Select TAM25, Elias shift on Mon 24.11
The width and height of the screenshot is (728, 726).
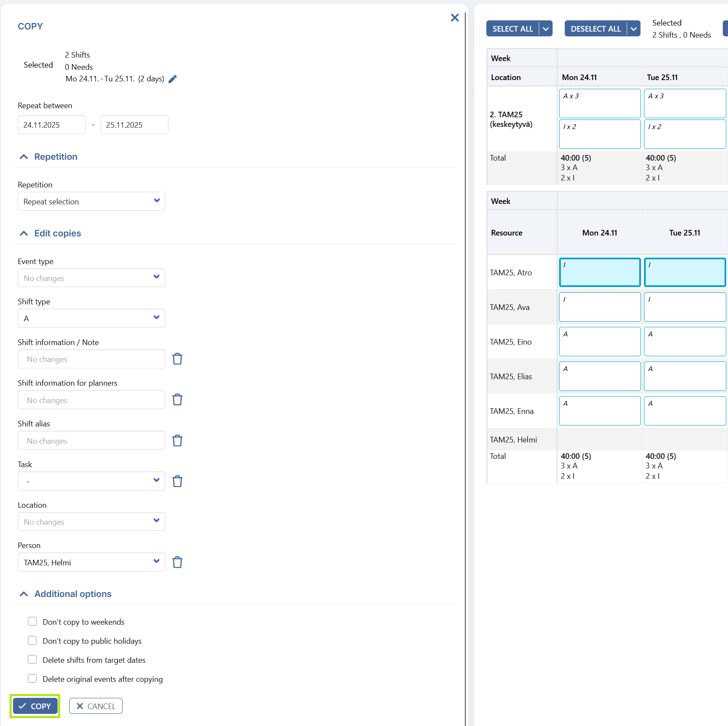pos(600,376)
